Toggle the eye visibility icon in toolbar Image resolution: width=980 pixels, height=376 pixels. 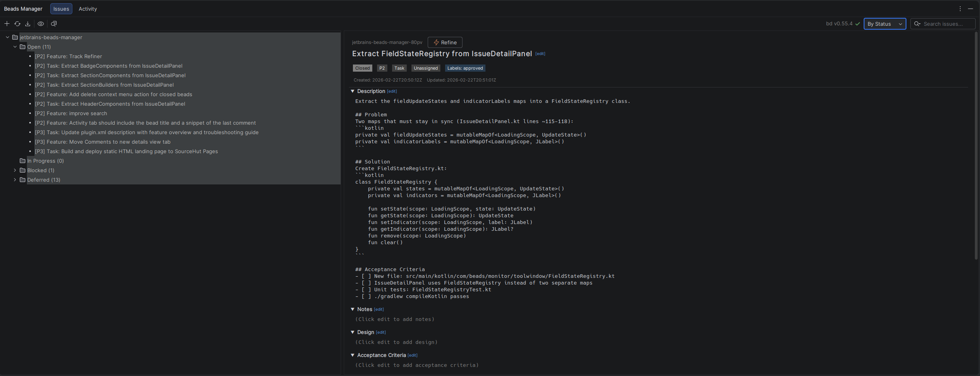click(41, 24)
